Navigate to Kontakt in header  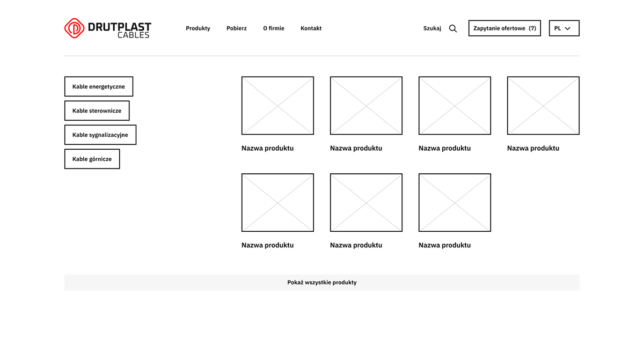tap(311, 28)
